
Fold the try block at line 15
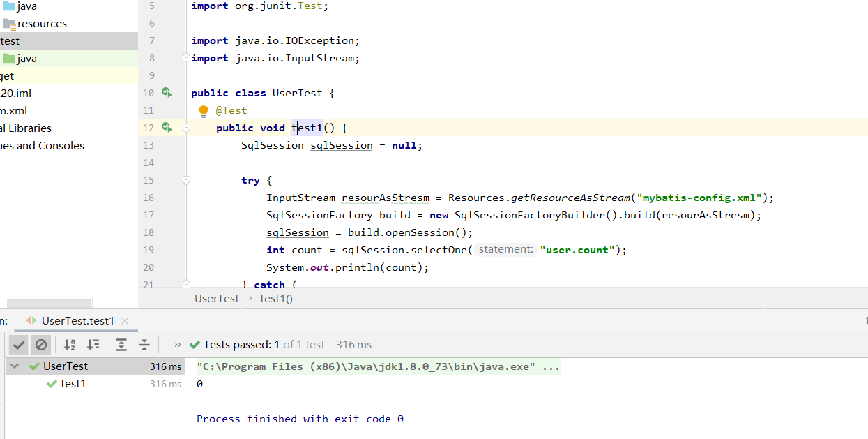tap(186, 180)
